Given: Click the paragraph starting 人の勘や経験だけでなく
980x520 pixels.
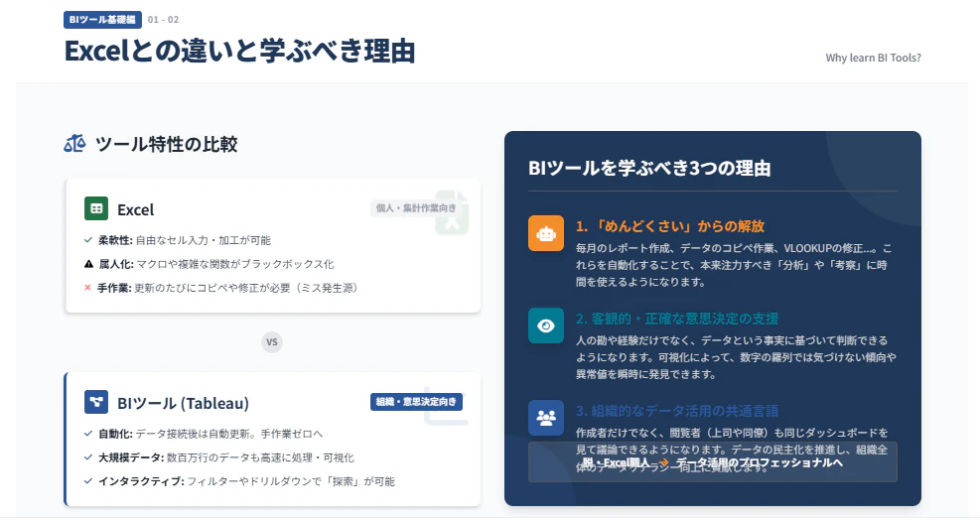Looking at the screenshot, I should 736,357.
